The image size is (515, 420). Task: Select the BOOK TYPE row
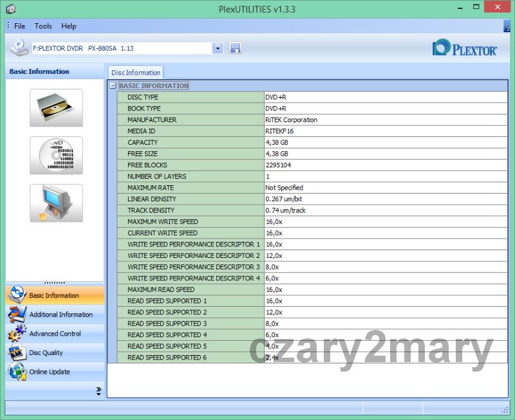point(312,108)
